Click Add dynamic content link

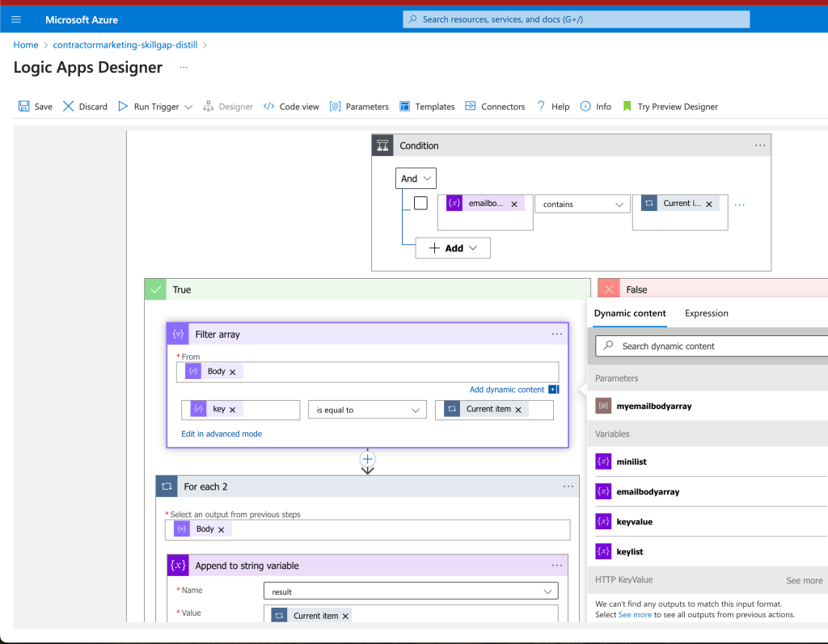point(507,389)
